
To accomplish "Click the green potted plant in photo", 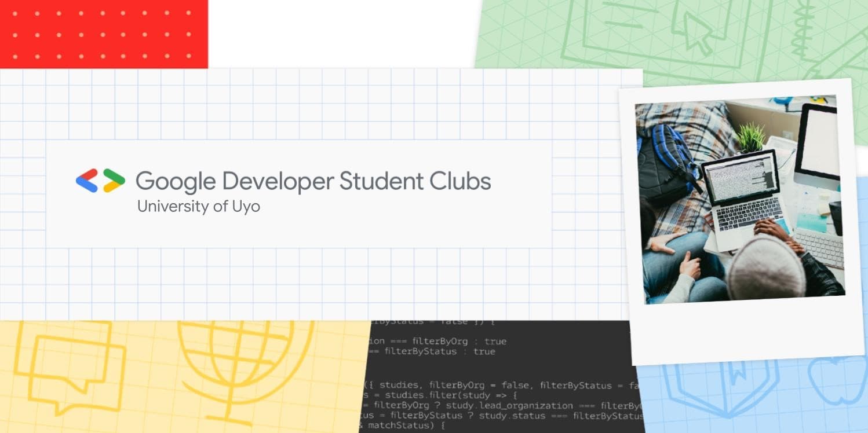I will tap(751, 137).
